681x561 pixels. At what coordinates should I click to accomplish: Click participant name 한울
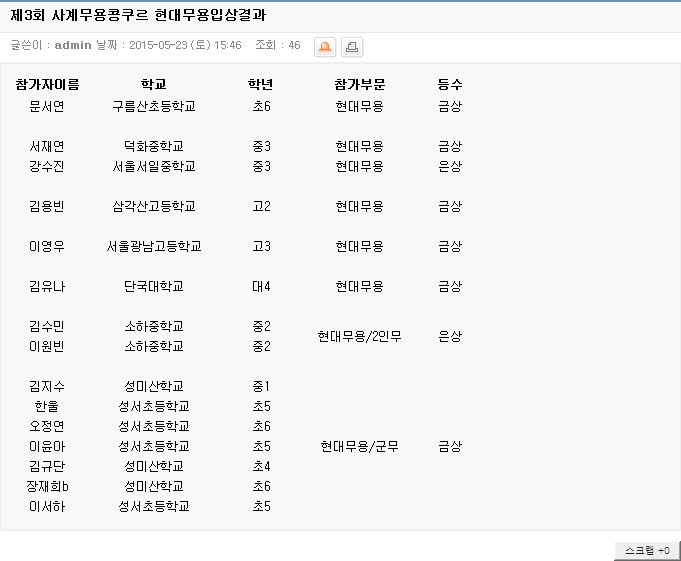point(47,406)
